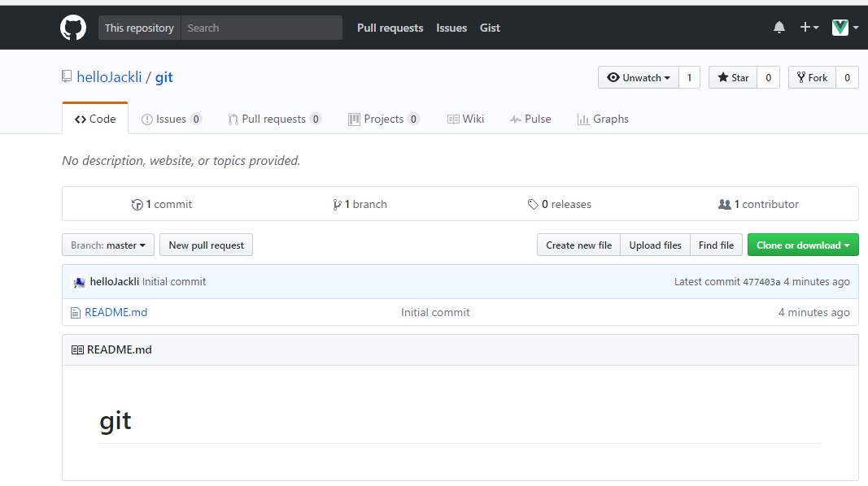Viewport: 868px width, 486px height.
Task: Open the Initial commit message beside helloJackli
Action: tap(174, 281)
